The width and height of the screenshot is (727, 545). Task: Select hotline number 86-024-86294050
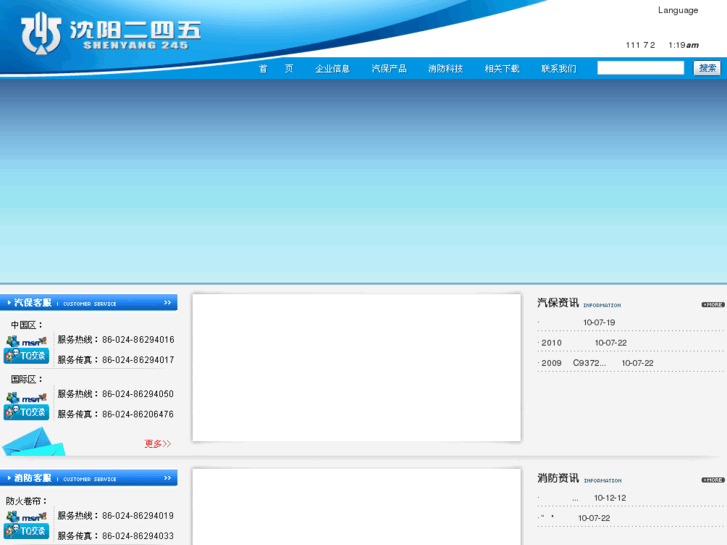(138, 394)
